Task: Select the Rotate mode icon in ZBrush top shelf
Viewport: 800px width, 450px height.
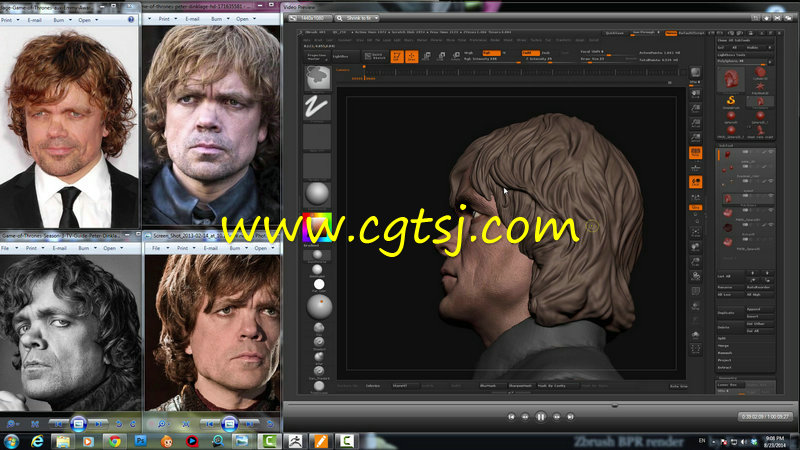Action: [x=456, y=56]
